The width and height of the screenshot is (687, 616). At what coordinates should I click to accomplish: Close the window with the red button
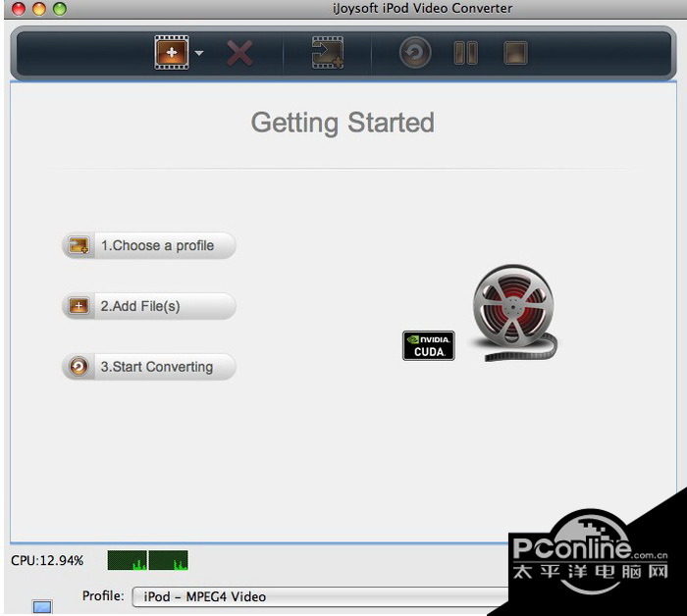19,9
